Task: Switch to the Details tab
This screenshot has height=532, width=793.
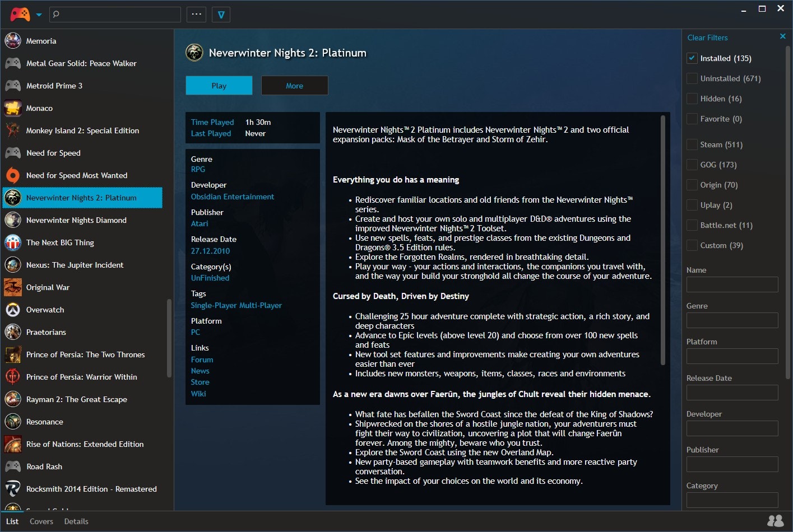Action: click(76, 521)
